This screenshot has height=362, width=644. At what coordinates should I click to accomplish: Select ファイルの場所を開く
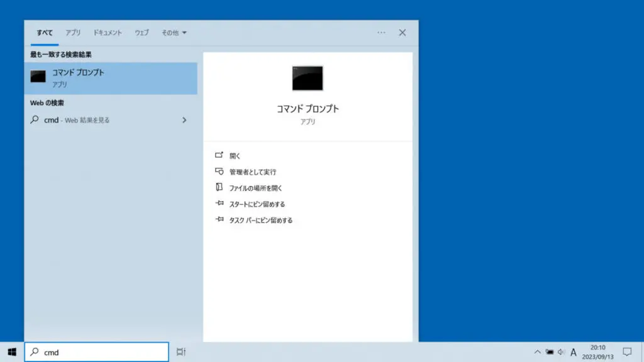click(255, 188)
